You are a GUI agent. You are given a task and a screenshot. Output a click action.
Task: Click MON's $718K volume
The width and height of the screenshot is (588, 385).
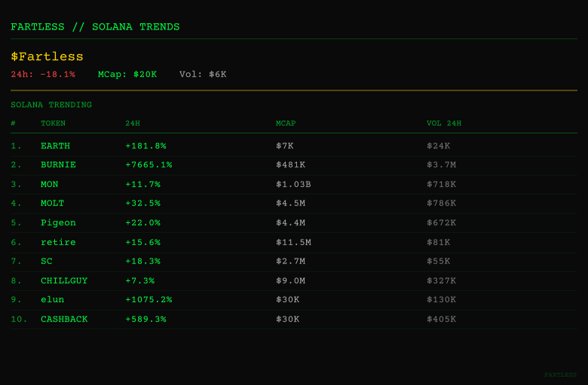coord(441,184)
